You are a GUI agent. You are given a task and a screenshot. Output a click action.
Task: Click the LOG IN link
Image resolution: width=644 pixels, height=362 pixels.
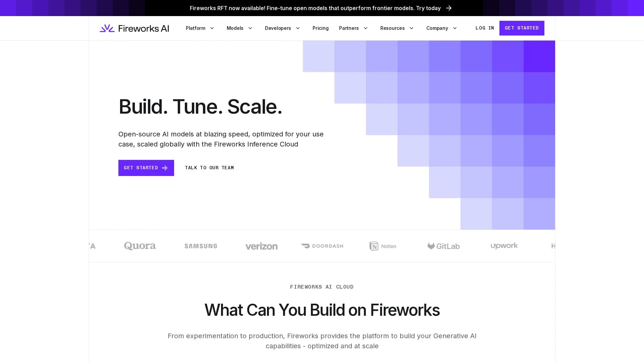pyautogui.click(x=485, y=28)
